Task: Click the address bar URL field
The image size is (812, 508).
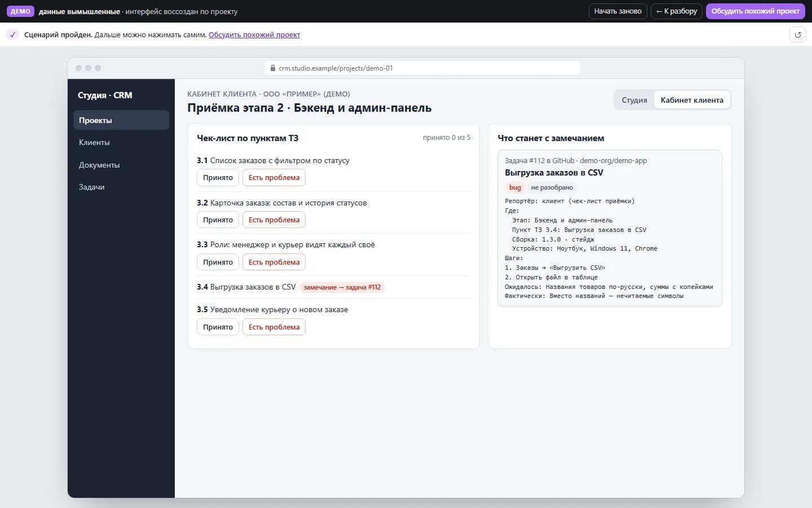Action: (422, 68)
